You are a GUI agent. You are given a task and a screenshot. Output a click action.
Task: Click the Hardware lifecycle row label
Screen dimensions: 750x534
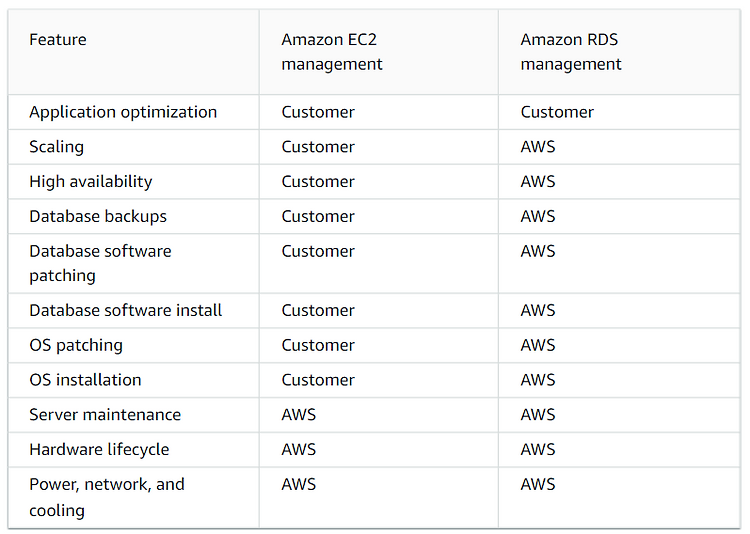pyautogui.click(x=99, y=450)
